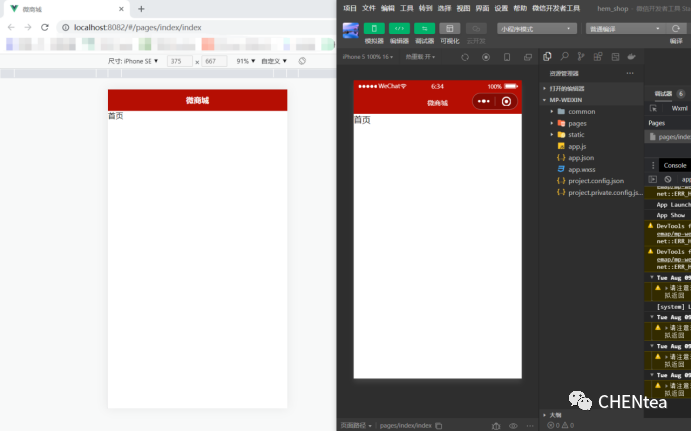Open project.config.json file
The height and width of the screenshot is (431, 691).
click(x=591, y=181)
